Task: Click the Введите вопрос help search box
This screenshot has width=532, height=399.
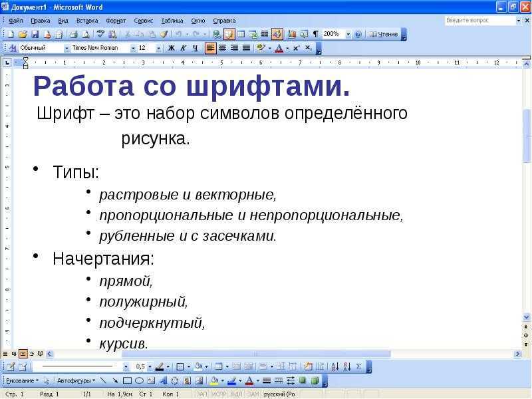Action: coord(480,21)
